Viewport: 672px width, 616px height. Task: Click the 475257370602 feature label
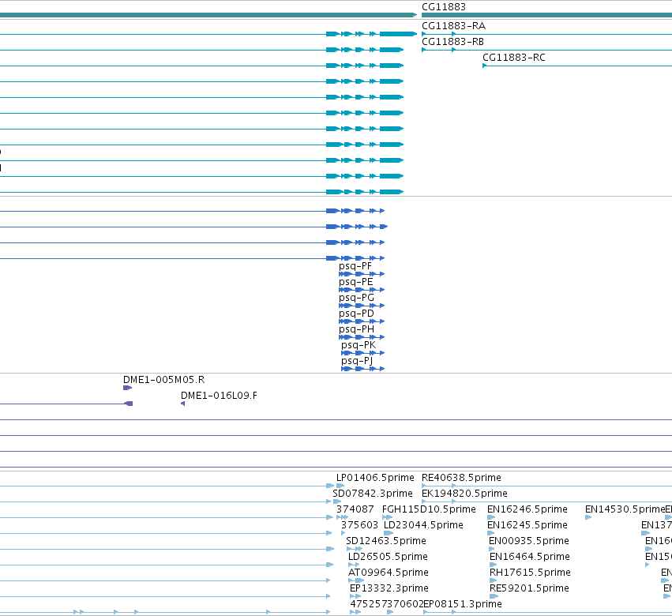tap(387, 604)
